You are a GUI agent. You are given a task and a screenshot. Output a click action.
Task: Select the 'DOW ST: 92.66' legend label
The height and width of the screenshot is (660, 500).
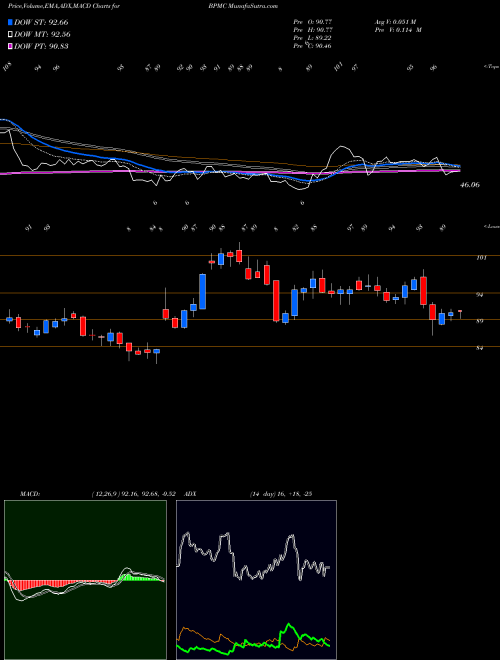pos(41,22)
